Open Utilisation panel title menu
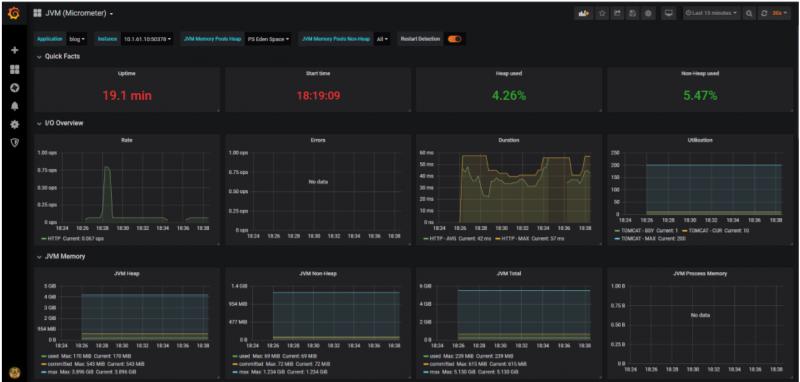Screen dimensions: 800x382 pyautogui.click(x=700, y=140)
